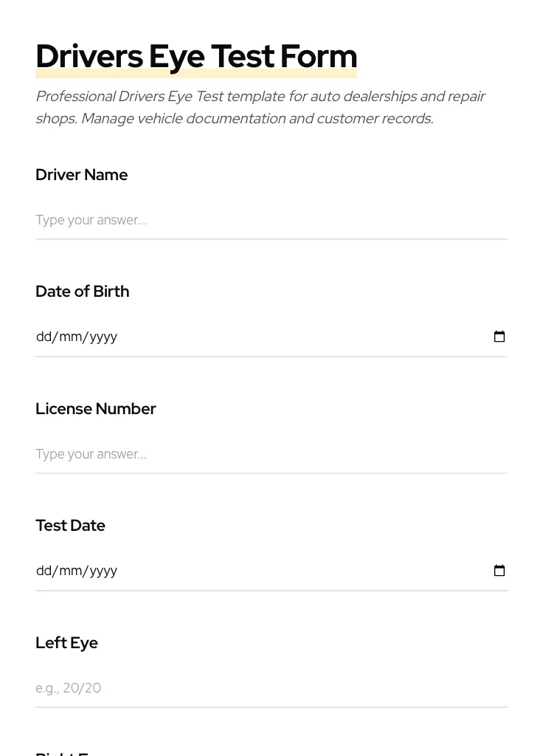543x756 pixels.
Task: Select the year segment of Test Date
Action: tap(103, 571)
